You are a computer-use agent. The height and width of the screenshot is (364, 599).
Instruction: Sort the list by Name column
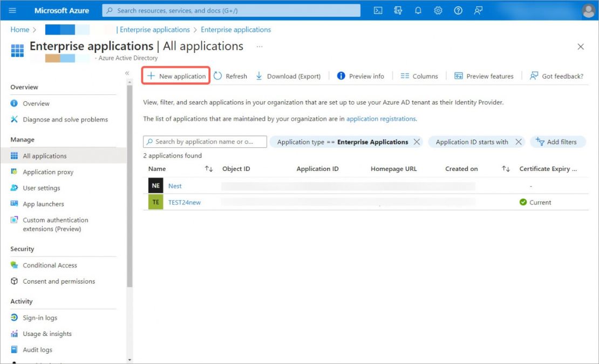pyautogui.click(x=209, y=169)
